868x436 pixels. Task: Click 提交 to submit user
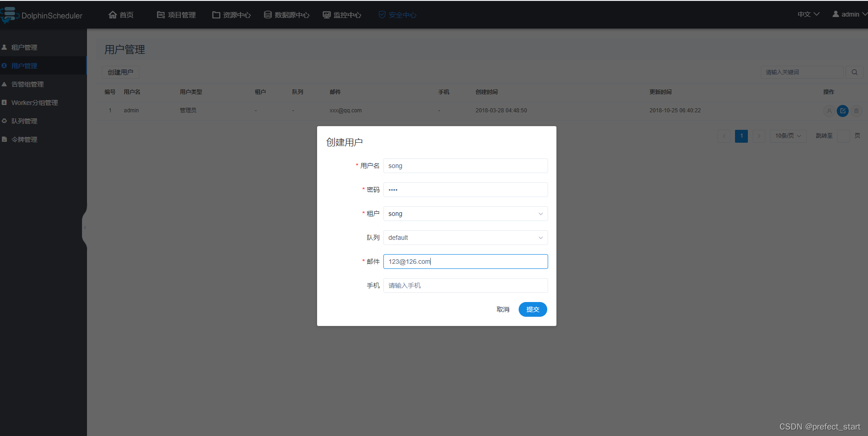[533, 309]
